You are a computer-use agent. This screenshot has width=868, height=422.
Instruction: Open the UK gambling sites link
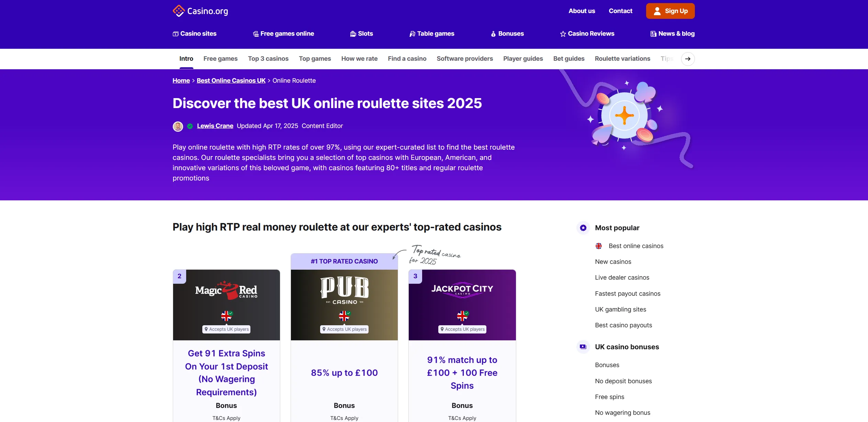pyautogui.click(x=620, y=309)
